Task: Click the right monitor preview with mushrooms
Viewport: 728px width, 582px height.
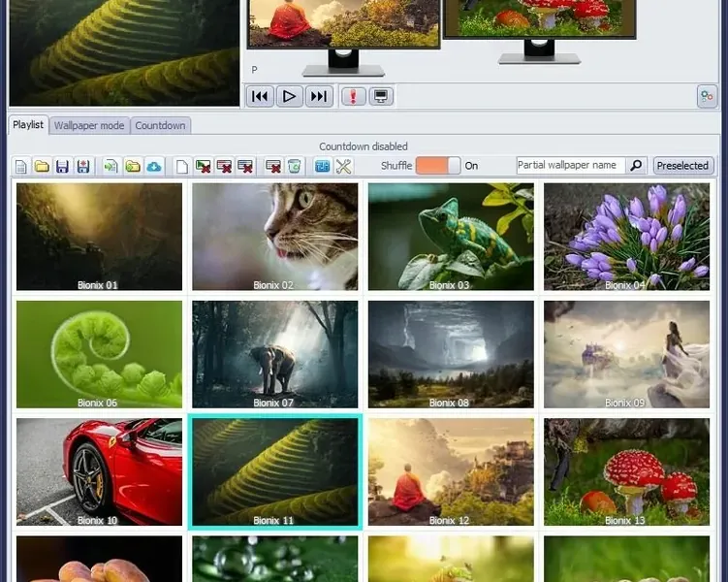Action: point(540,17)
